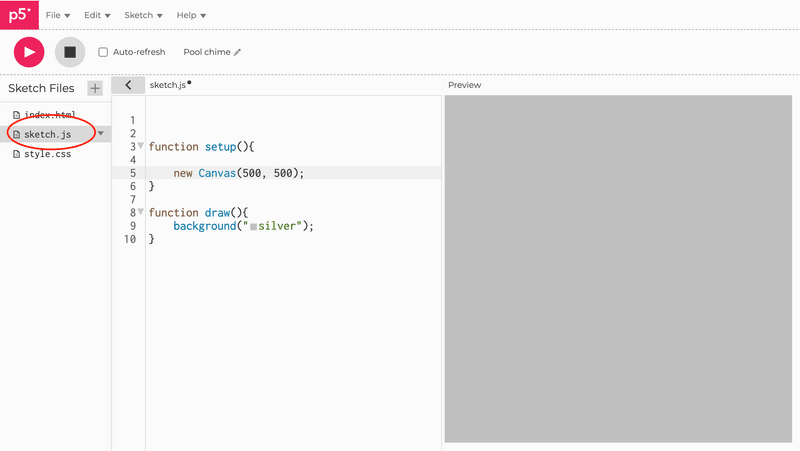Open the File menu
Viewport: 800px width, 451px height.
(x=58, y=16)
